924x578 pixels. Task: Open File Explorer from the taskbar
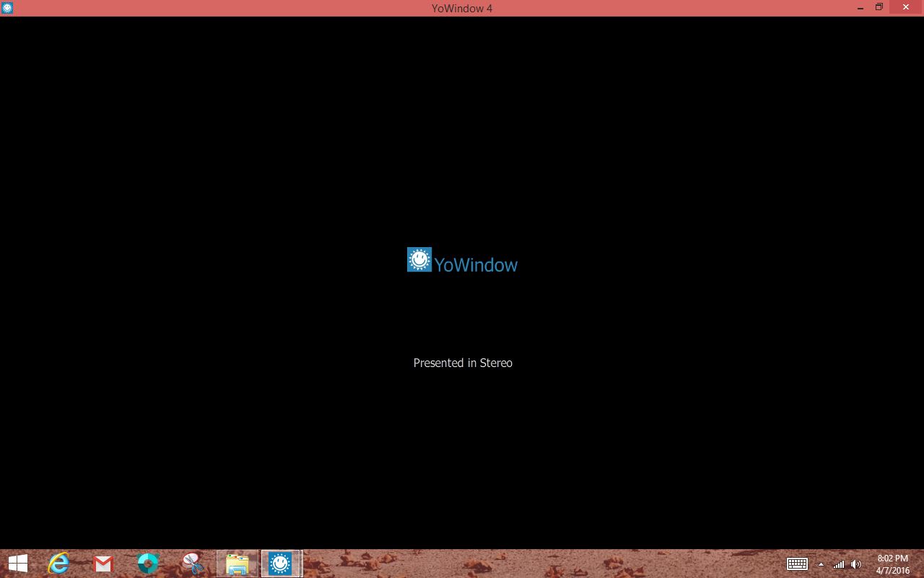237,564
